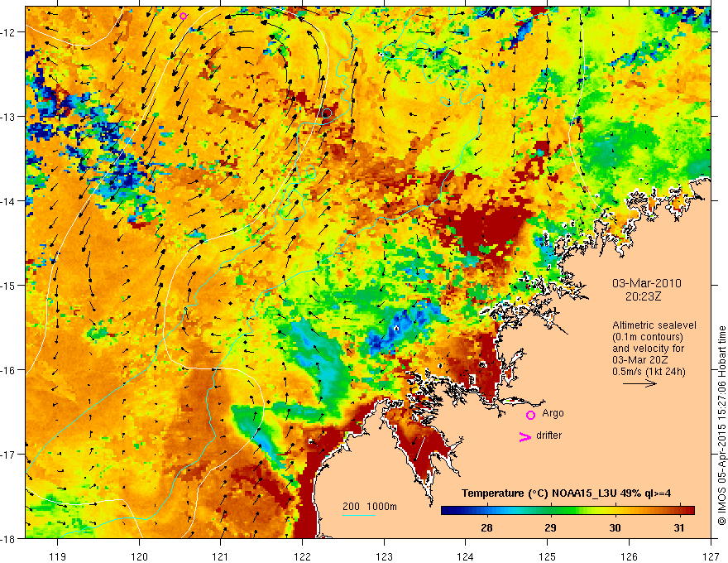Click the 125 longitude axis label
Viewport: 728px width, 563px height.
(548, 556)
